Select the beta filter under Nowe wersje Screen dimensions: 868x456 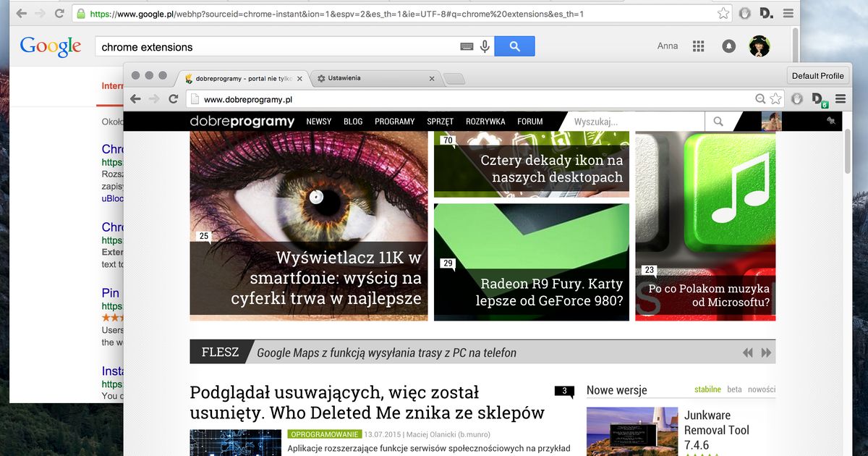pyautogui.click(x=734, y=389)
